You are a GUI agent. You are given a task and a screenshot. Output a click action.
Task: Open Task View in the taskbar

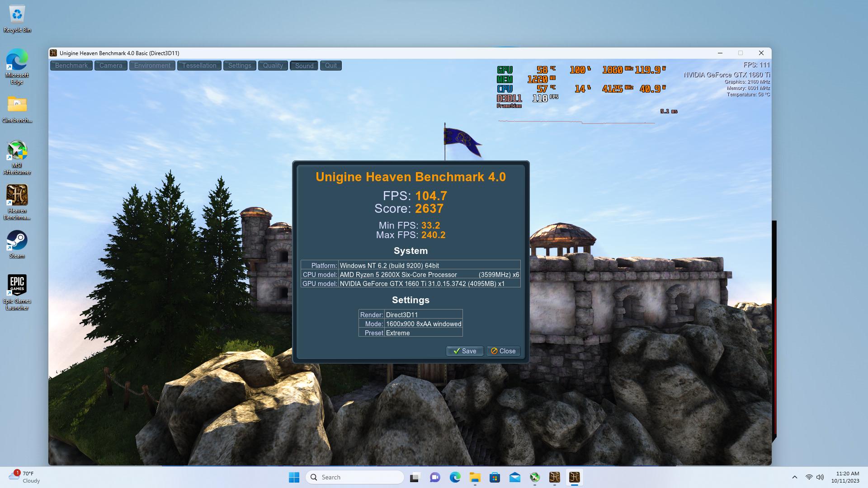click(x=415, y=477)
